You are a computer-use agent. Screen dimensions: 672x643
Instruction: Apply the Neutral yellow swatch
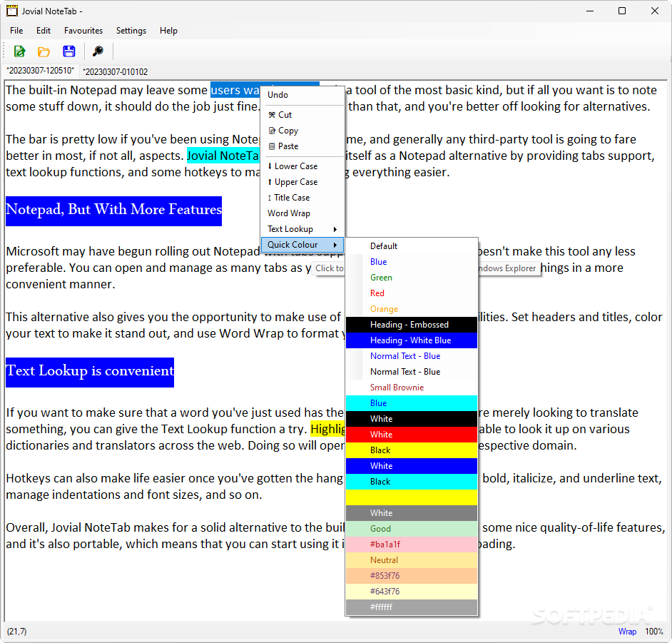(412, 560)
